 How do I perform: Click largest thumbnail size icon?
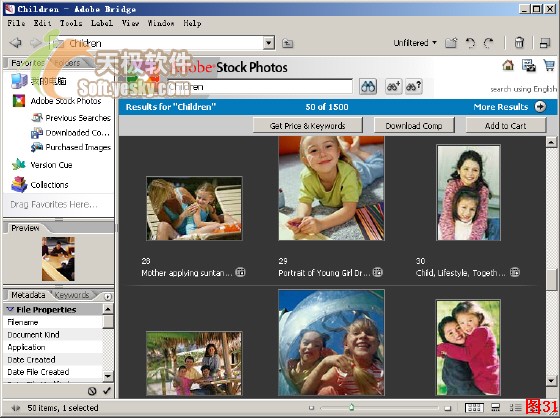click(x=448, y=408)
